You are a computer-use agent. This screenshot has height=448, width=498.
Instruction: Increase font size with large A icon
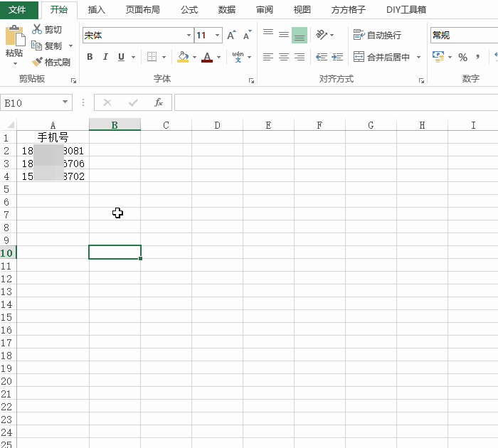(231, 36)
